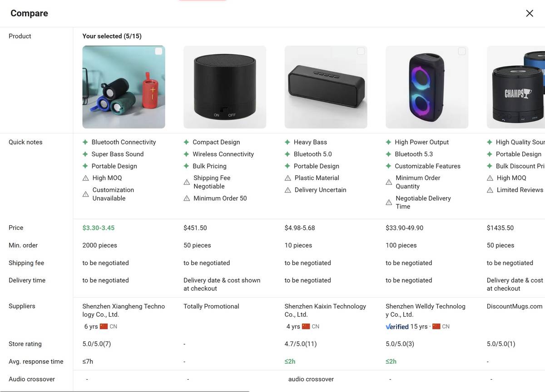545x392 pixels.
Task: Click the sparkle icon next to Heavy Bass
Action: click(x=287, y=142)
